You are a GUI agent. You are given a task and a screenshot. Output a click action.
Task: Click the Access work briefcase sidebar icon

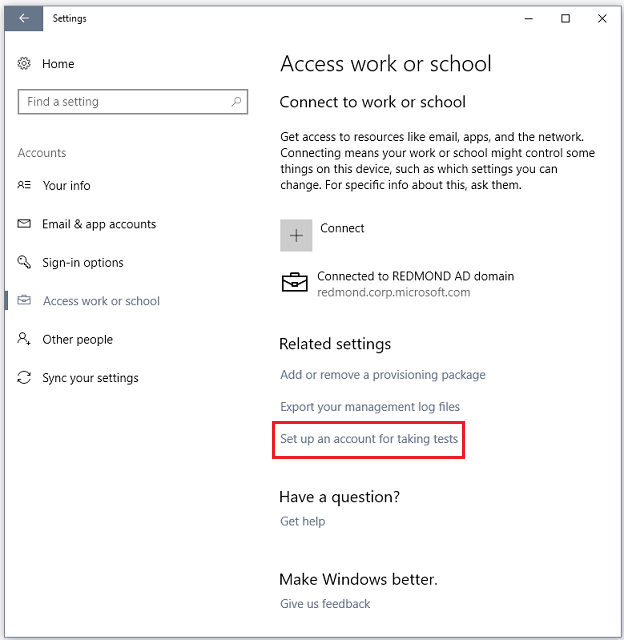(24, 300)
